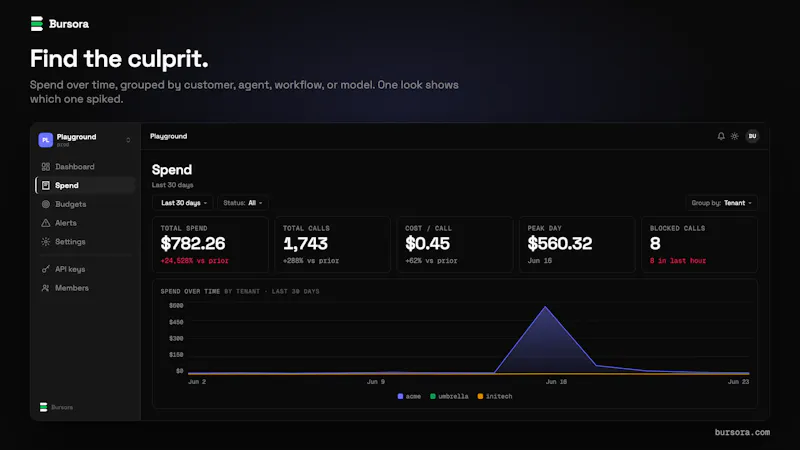Click the $300 y-axis label
The width and height of the screenshot is (800, 450).
pos(176,338)
